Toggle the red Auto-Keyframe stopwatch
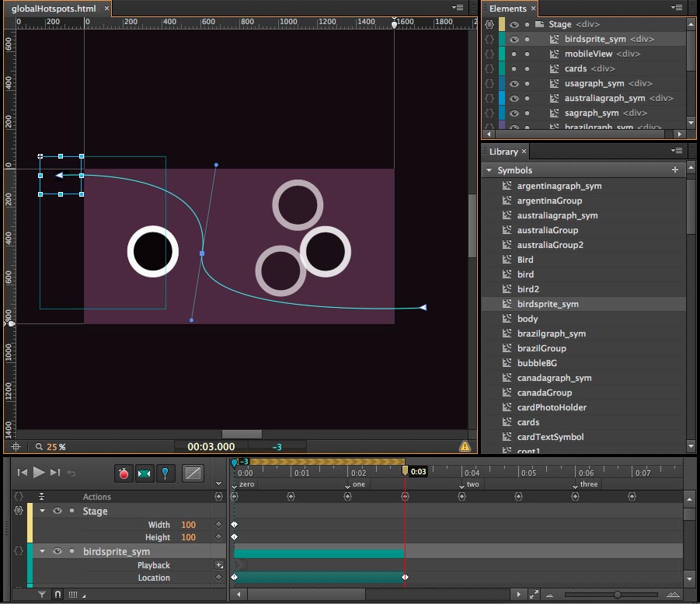This screenshot has width=700, height=604. tap(124, 473)
